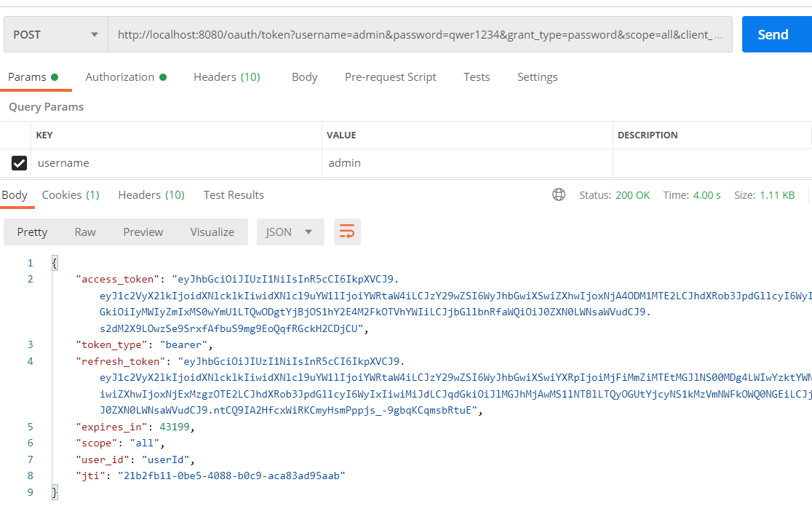Click the description cell of username row
The width and height of the screenshot is (812, 517).
click(712, 163)
